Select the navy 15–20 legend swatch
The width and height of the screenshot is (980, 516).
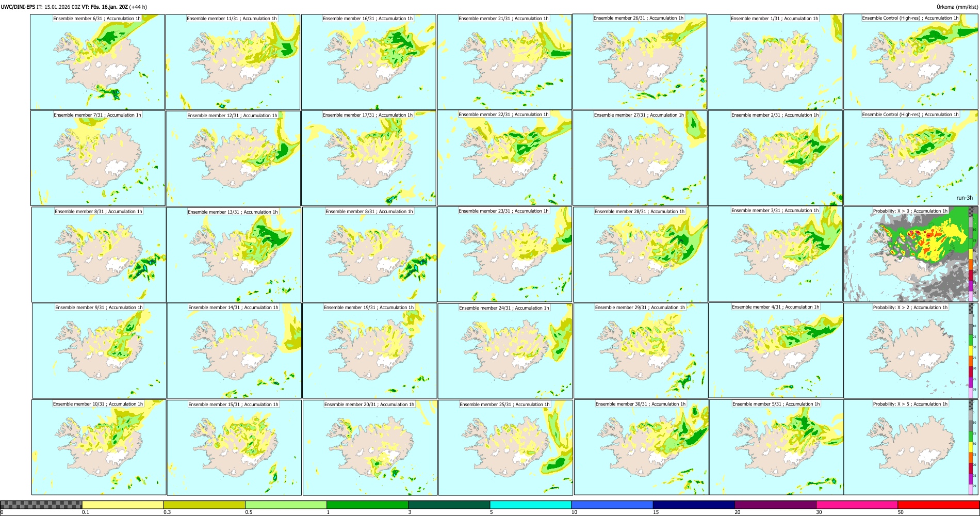coord(694,505)
